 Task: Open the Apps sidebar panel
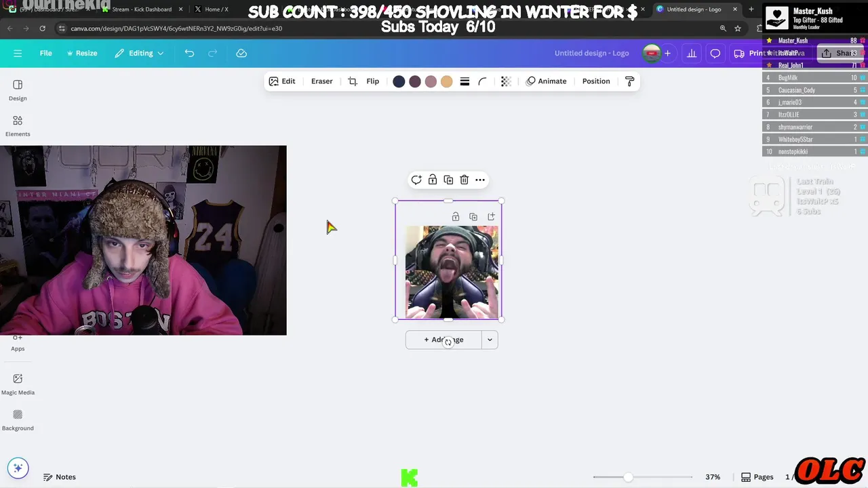click(x=18, y=343)
